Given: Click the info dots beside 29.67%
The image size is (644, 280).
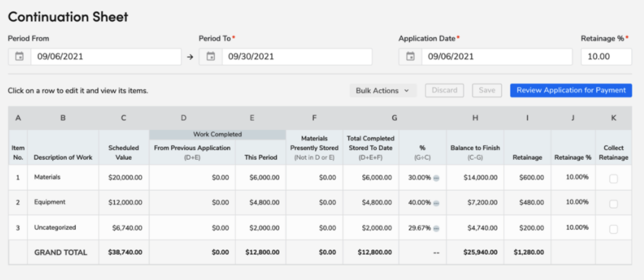Looking at the screenshot, I should (x=436, y=228).
